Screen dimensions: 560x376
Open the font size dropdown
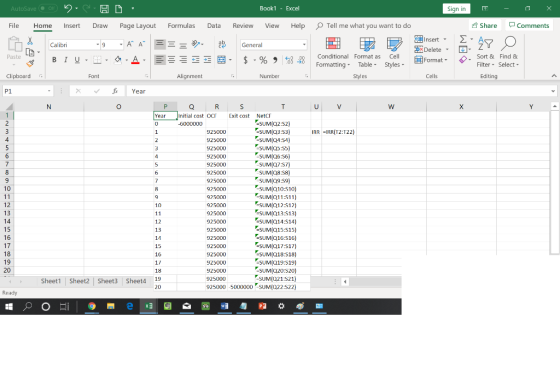click(x=121, y=45)
